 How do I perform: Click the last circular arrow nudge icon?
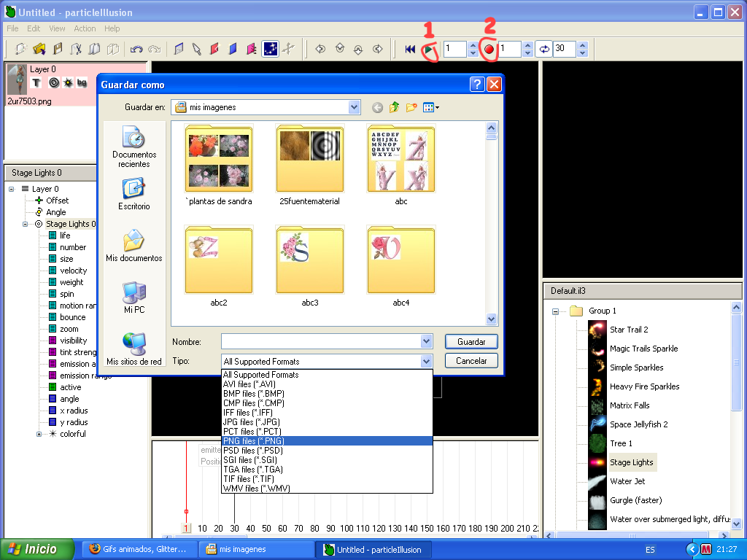point(377,49)
